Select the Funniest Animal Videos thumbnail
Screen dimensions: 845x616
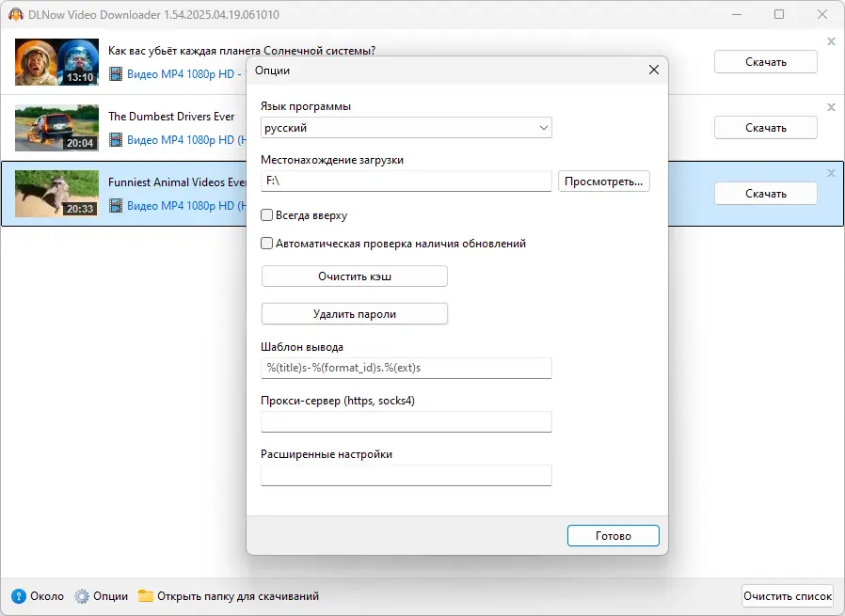tap(56, 193)
